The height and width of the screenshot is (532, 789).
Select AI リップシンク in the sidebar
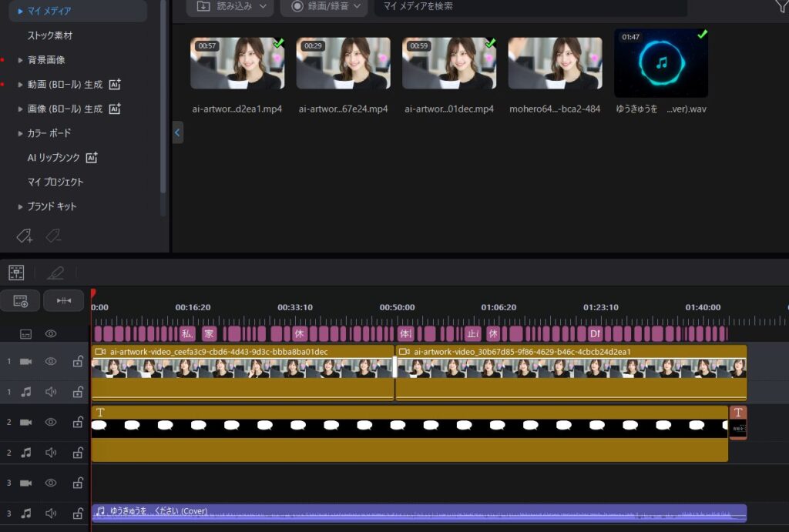point(54,158)
